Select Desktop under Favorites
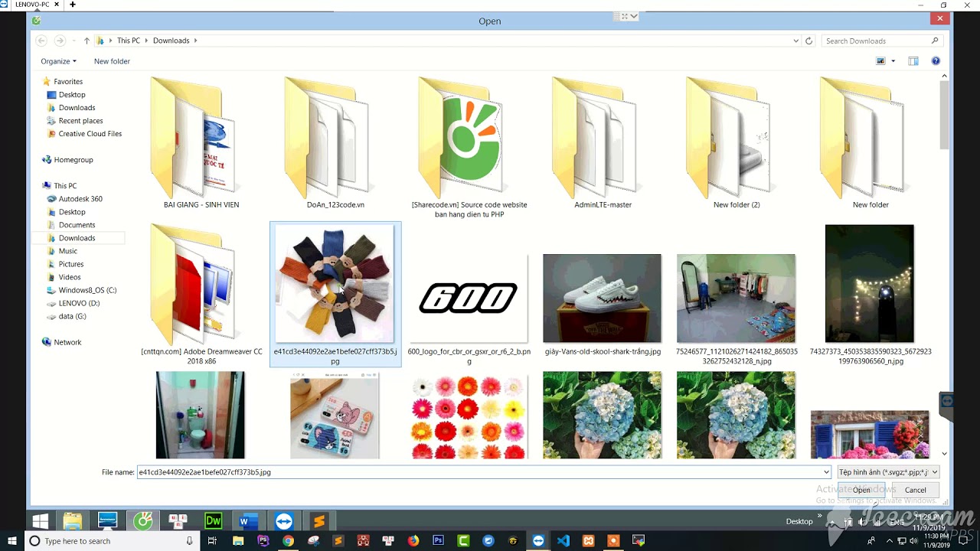Viewport: 980px width, 551px height. [x=72, y=95]
